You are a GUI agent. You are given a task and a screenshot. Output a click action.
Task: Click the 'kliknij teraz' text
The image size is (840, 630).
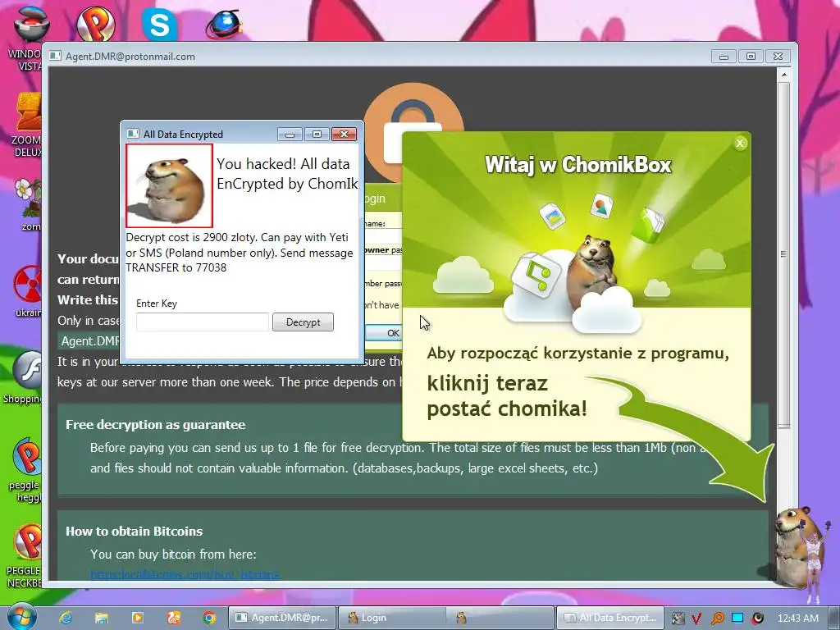(487, 384)
